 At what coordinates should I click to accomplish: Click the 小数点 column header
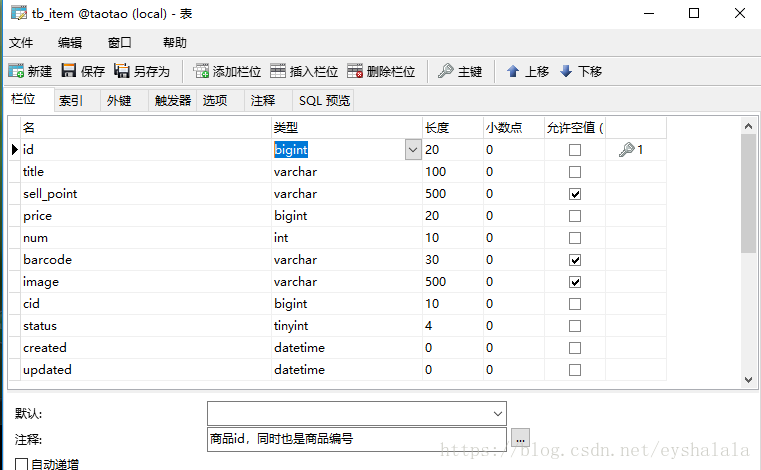[x=514, y=128]
